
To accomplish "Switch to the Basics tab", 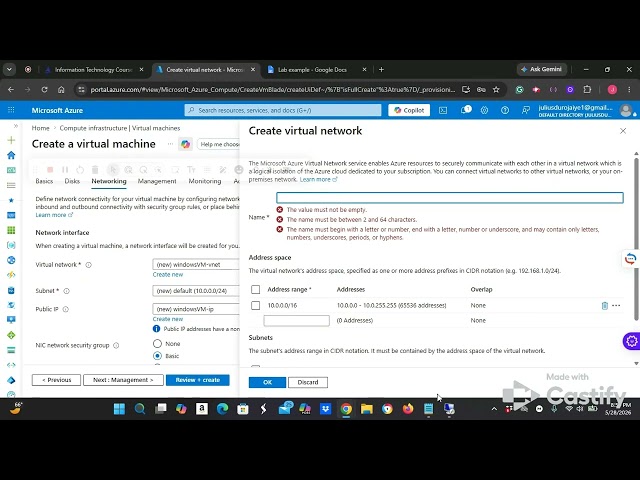I will coord(44,181).
